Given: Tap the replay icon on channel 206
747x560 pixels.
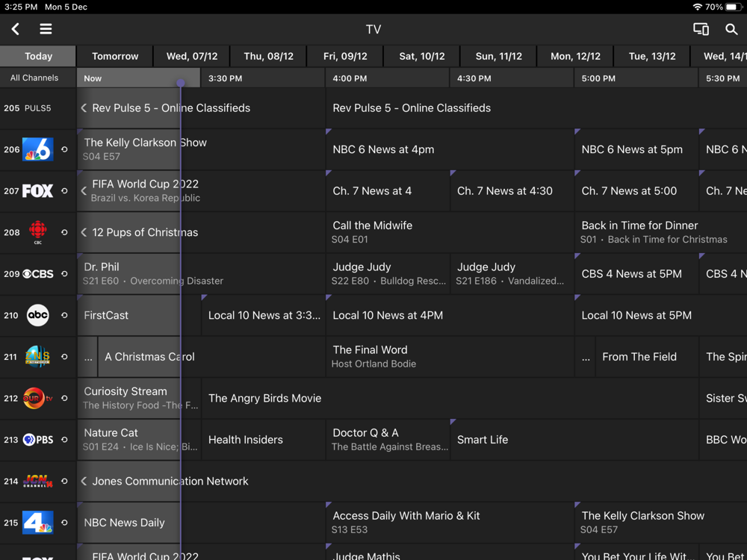Looking at the screenshot, I should 64,149.
